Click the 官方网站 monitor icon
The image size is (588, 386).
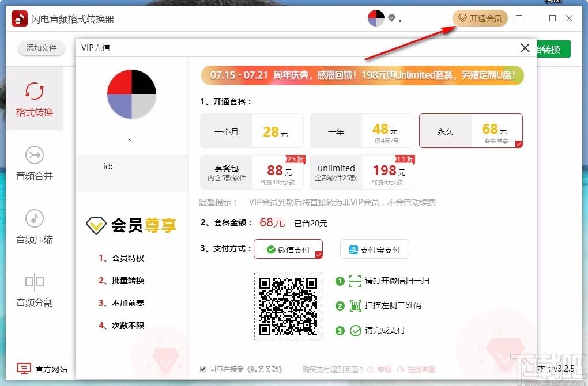pyautogui.click(x=24, y=369)
